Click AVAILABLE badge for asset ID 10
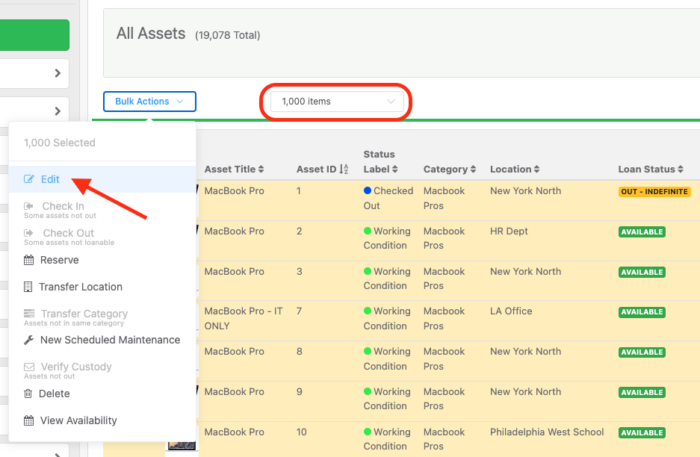 tap(642, 432)
